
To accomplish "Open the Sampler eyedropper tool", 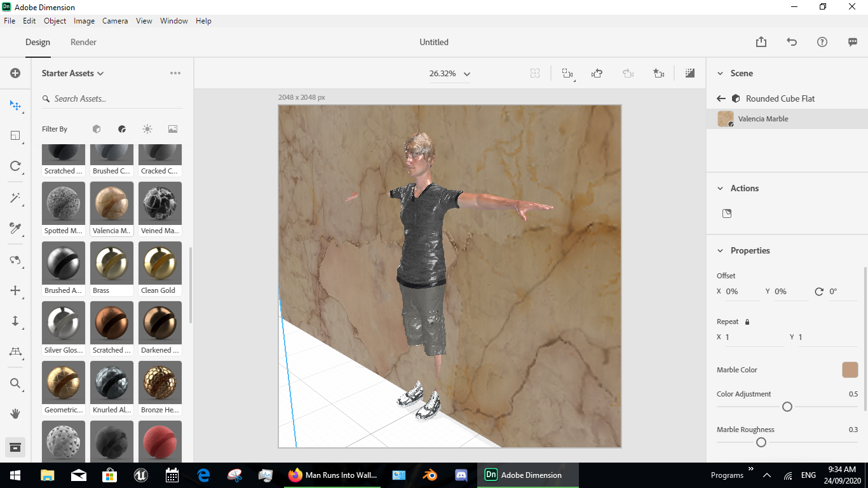I will 15,228.
